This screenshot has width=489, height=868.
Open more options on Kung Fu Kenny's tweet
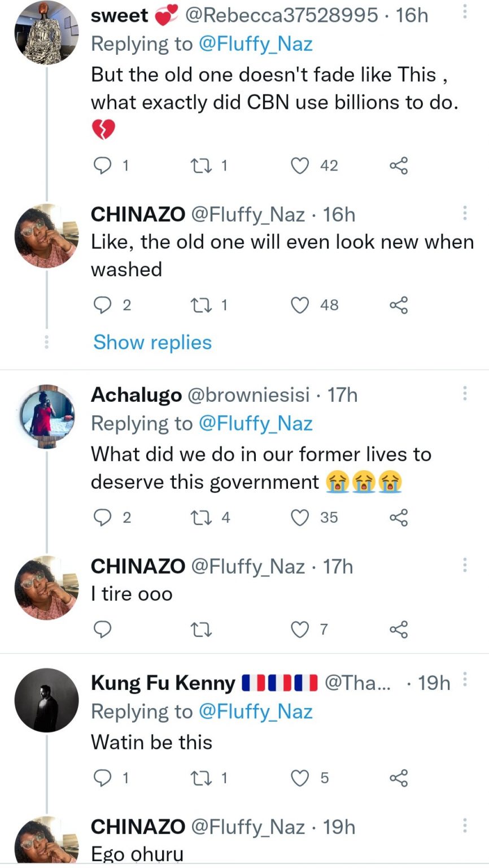coord(465,679)
